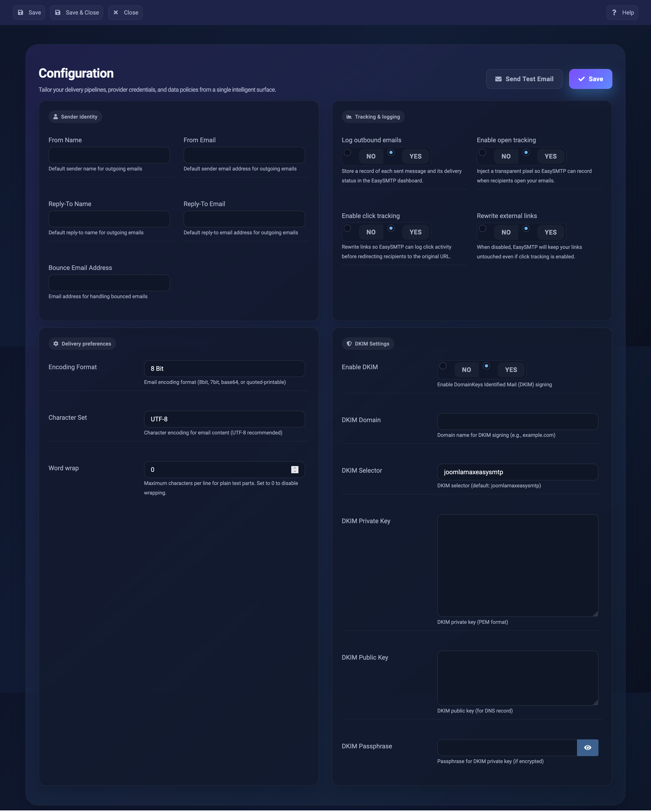Set Log outbound emails to NO
651x812 pixels.
371,156
